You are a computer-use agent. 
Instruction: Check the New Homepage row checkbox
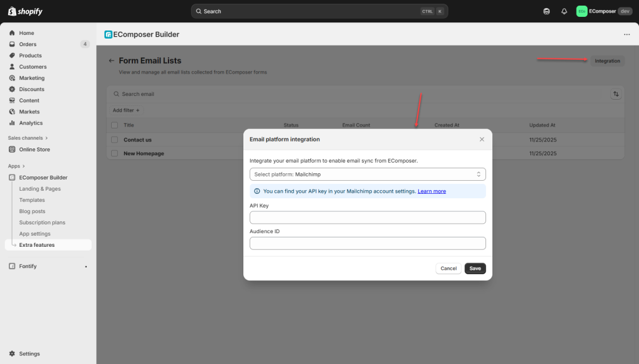[x=114, y=153]
